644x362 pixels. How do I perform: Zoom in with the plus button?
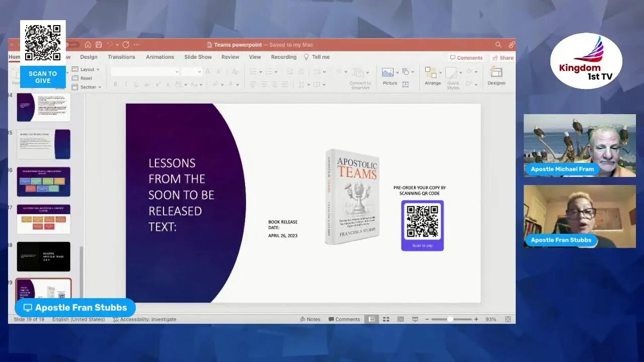click(476, 319)
